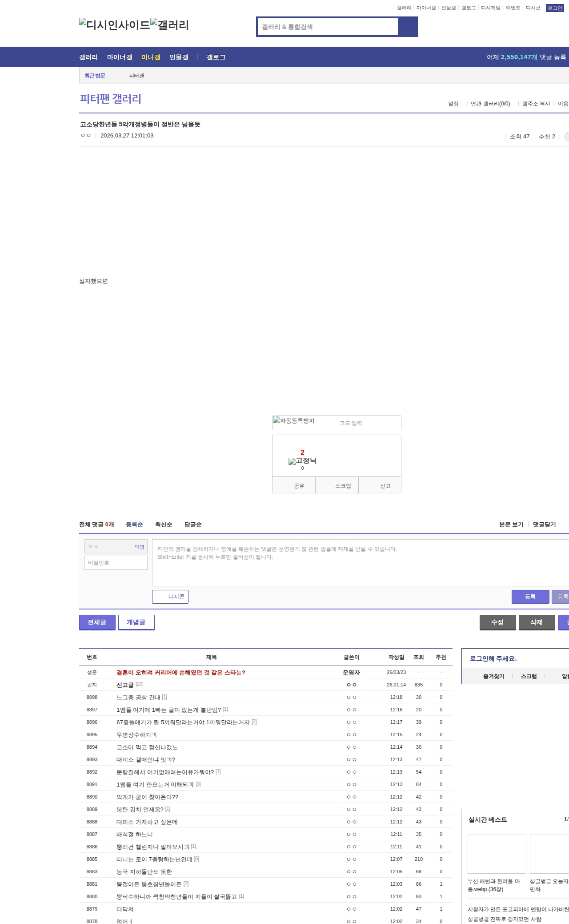Click 스크랩 button below the recommend box

coord(337,485)
